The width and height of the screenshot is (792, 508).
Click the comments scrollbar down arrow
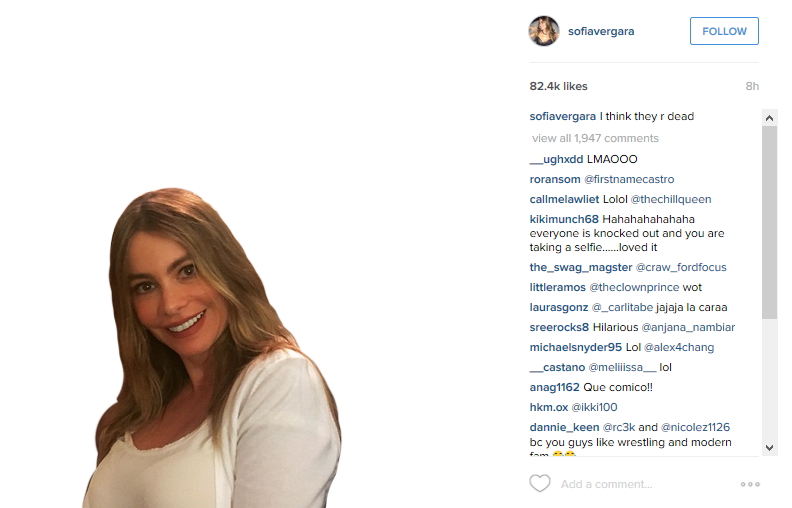pos(769,447)
